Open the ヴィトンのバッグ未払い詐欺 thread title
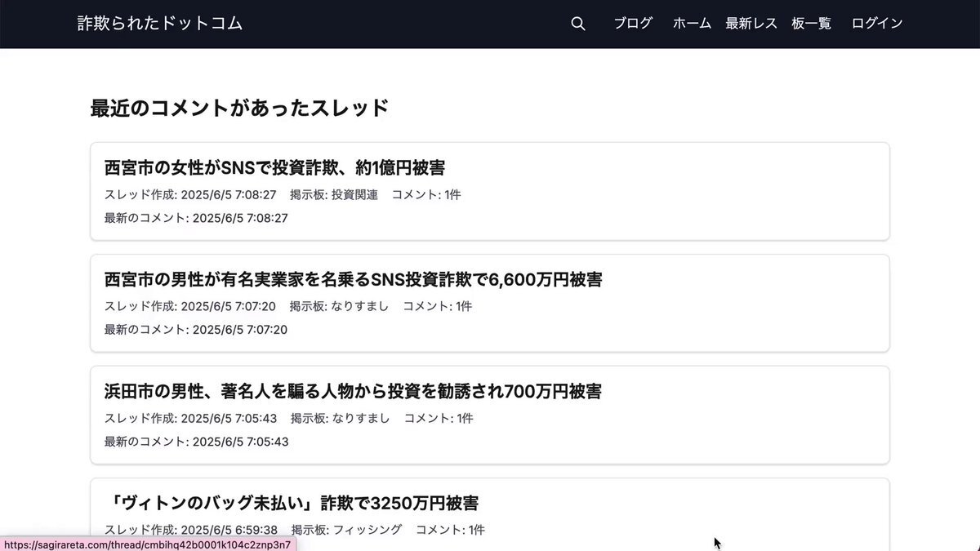The height and width of the screenshot is (551, 980). pos(292,503)
